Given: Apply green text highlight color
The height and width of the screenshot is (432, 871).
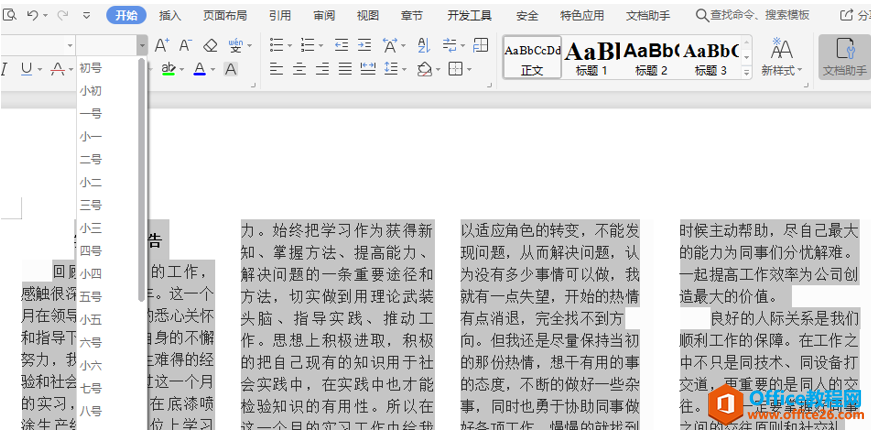Looking at the screenshot, I should [168, 69].
